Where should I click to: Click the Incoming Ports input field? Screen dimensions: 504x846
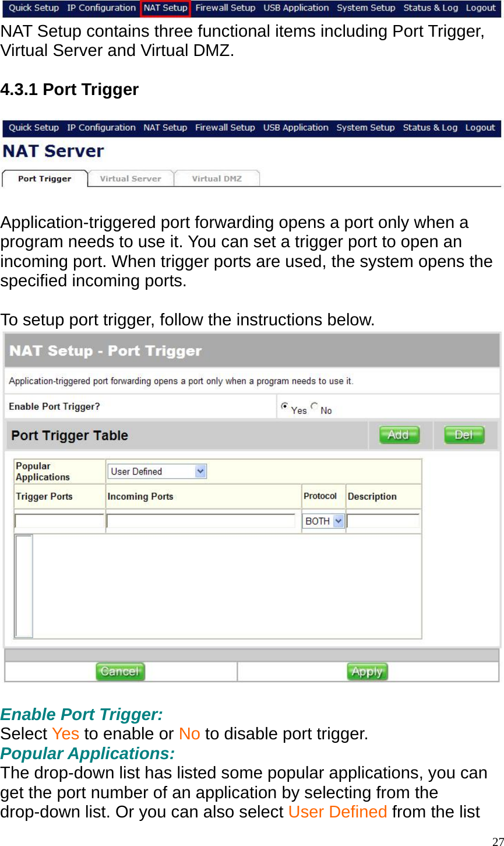point(203,521)
